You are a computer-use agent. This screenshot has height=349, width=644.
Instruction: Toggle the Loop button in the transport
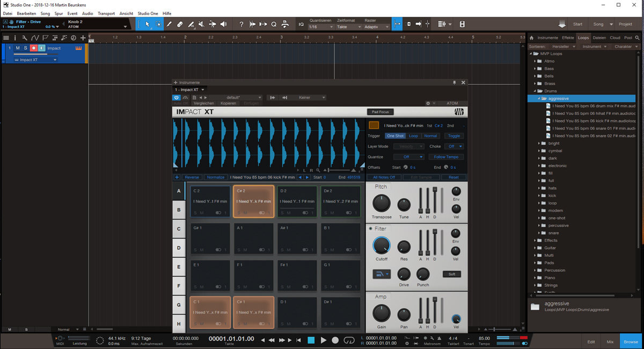pos(349,340)
